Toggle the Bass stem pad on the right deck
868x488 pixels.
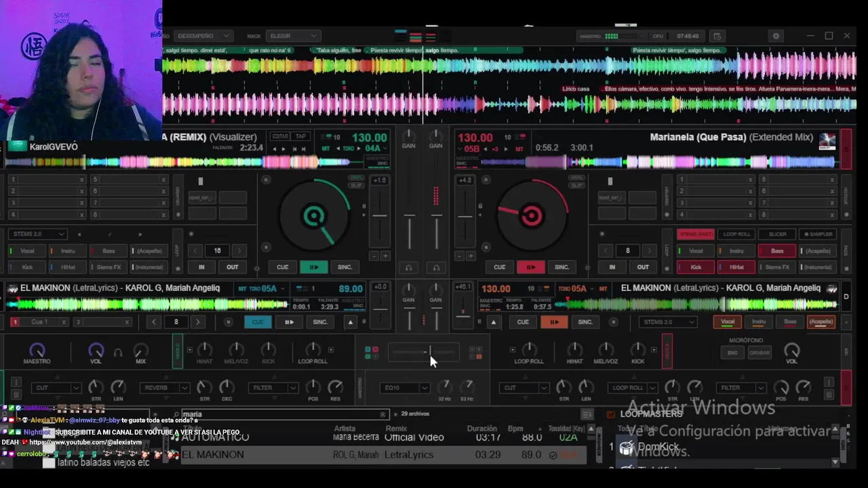click(777, 251)
